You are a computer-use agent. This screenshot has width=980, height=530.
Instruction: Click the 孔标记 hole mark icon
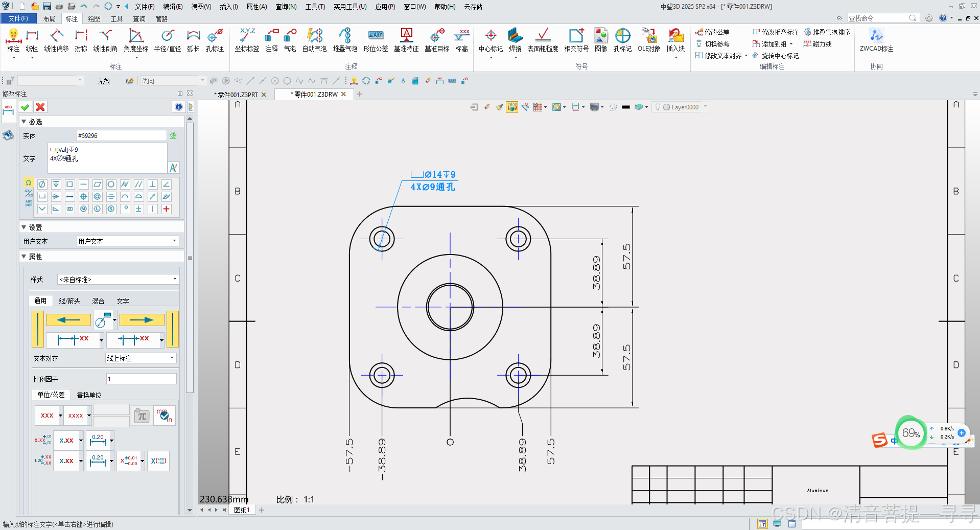(x=622, y=40)
